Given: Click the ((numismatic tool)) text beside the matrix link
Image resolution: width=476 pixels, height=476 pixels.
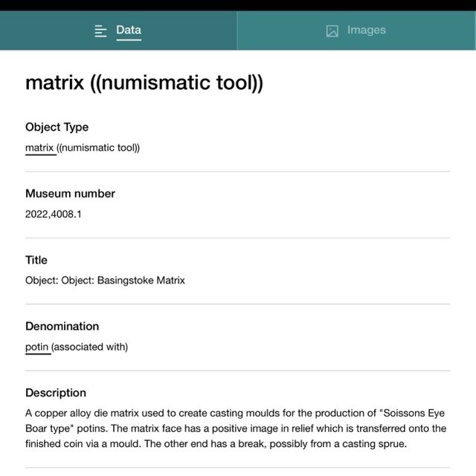Looking at the screenshot, I should click(x=98, y=148).
